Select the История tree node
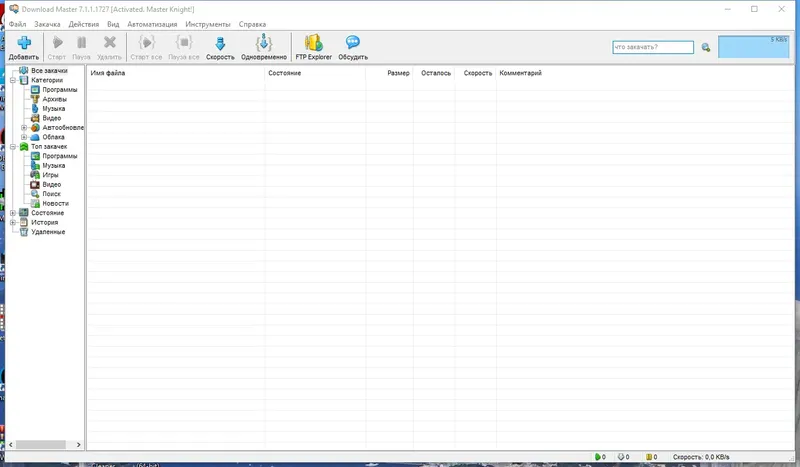Screen dimensions: 800x467 pyautogui.click(x=44, y=223)
